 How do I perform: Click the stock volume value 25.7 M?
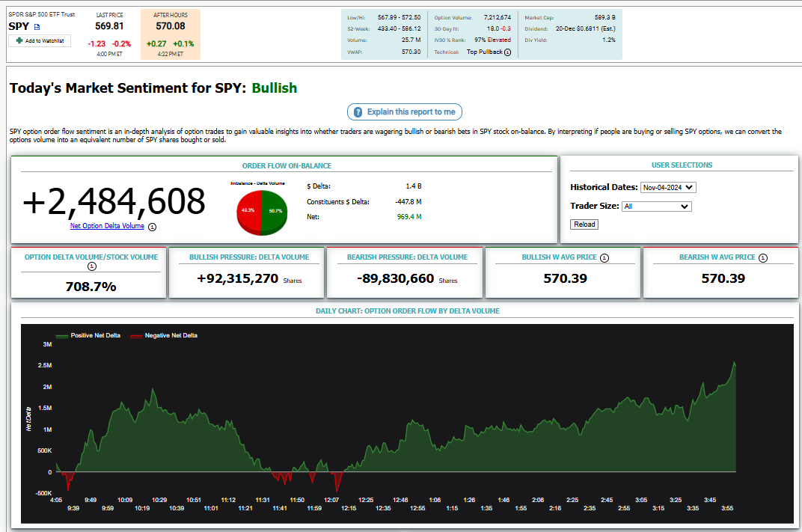(411, 40)
